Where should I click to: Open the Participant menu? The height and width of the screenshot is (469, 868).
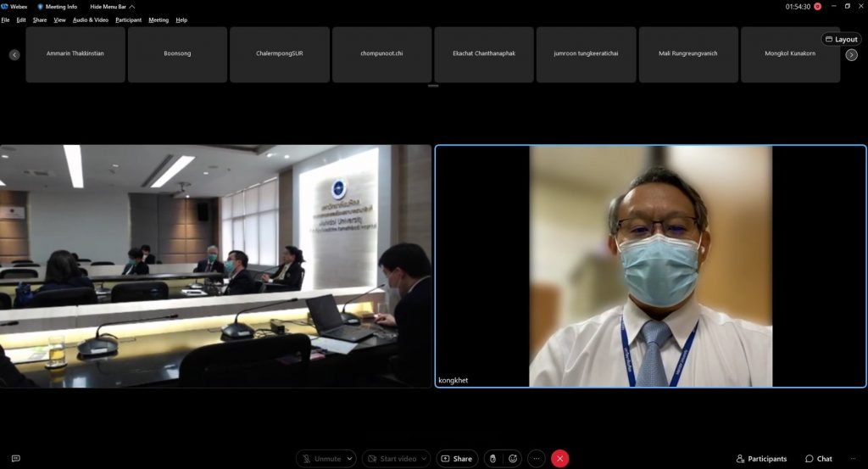[x=128, y=20]
